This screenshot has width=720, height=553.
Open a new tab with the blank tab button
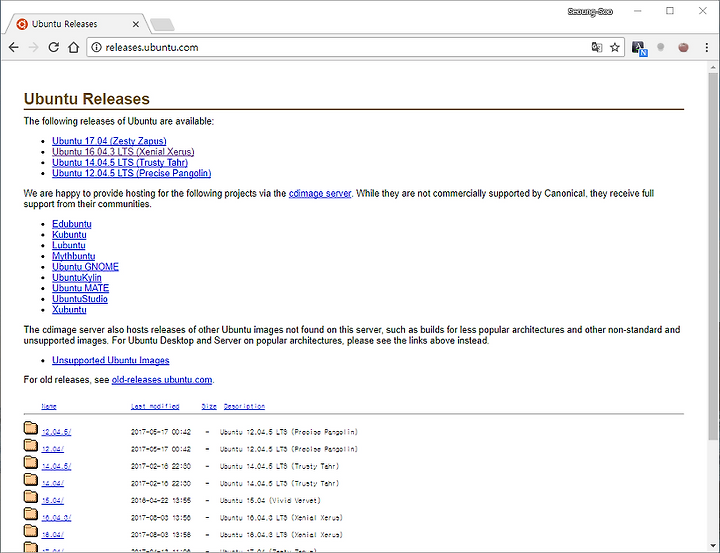[163, 24]
